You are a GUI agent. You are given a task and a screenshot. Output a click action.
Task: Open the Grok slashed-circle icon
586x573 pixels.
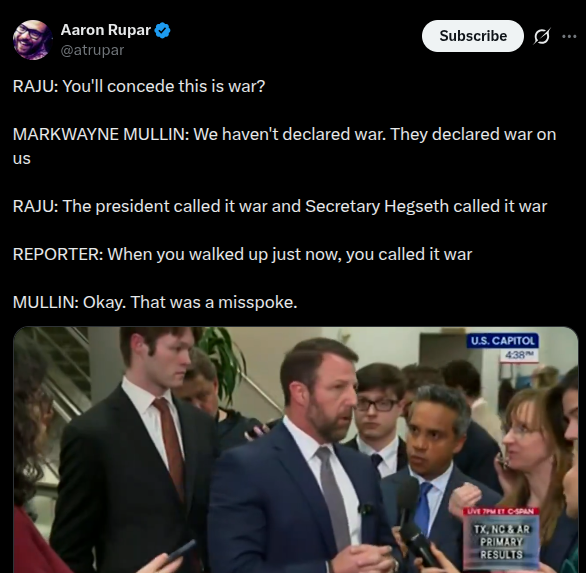[542, 36]
